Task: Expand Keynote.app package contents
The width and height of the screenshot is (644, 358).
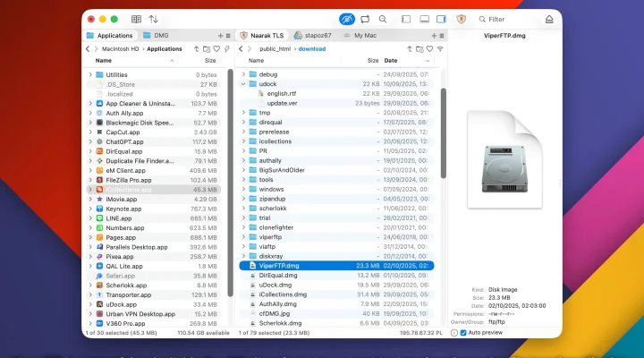Action: [x=90, y=209]
